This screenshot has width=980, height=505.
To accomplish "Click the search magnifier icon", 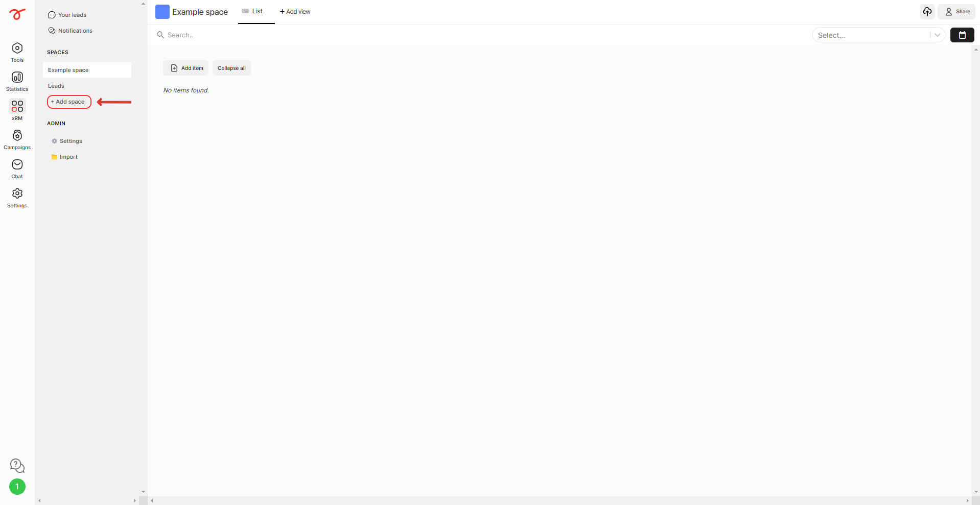I will click(160, 35).
